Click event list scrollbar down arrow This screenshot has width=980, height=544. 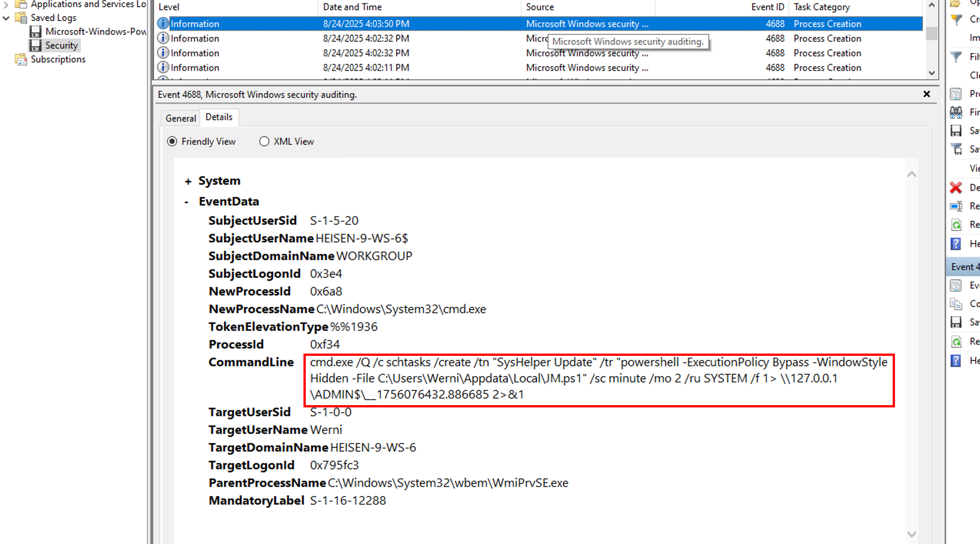[x=932, y=73]
